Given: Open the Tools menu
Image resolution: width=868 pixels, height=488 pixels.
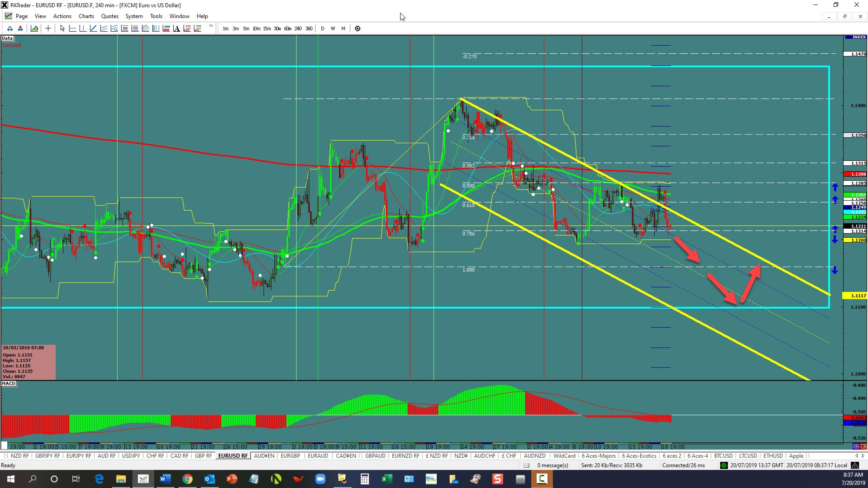Looking at the screenshot, I should pyautogui.click(x=156, y=16).
